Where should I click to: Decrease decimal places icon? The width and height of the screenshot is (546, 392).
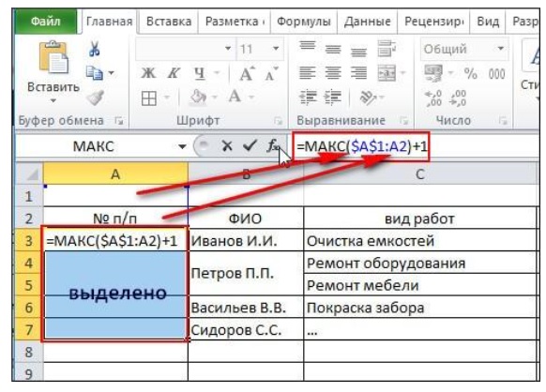(458, 98)
